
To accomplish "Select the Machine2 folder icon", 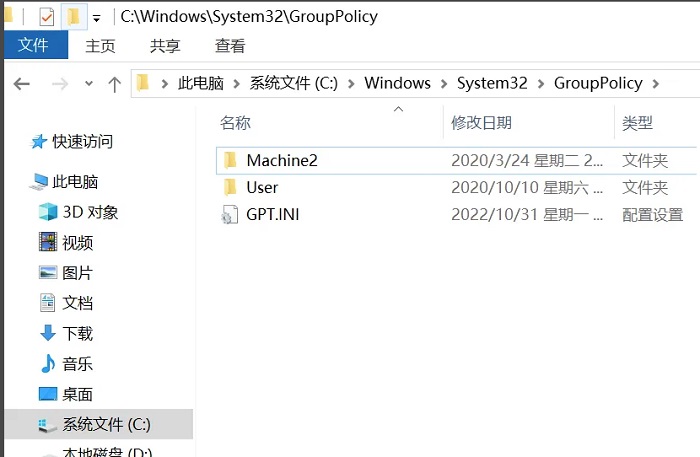I will coord(229,160).
